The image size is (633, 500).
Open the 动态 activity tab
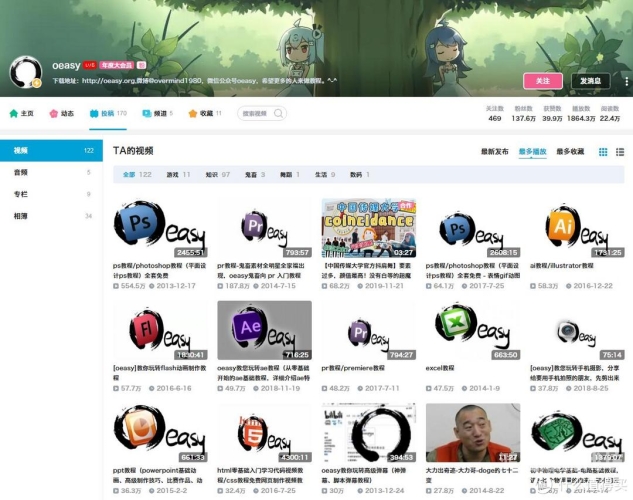coord(61,113)
